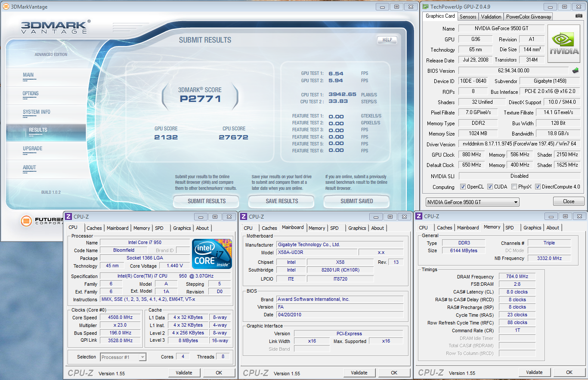Click the Futuremark orange logo

[27, 221]
